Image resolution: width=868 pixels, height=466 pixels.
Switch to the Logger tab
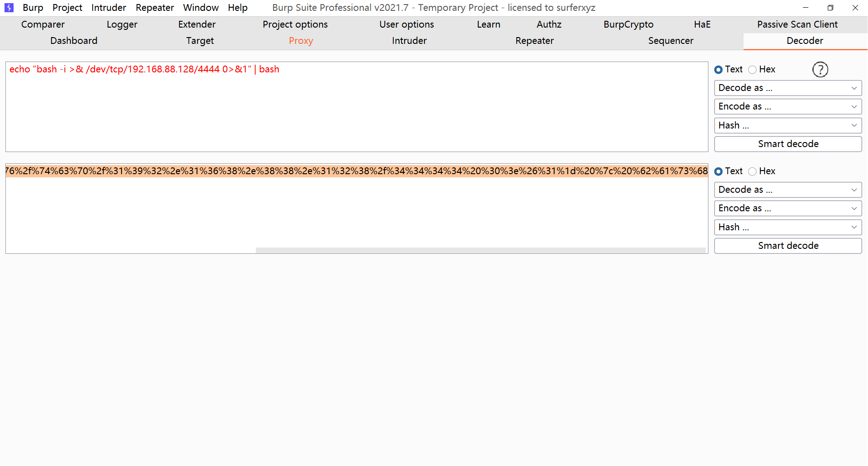(122, 24)
